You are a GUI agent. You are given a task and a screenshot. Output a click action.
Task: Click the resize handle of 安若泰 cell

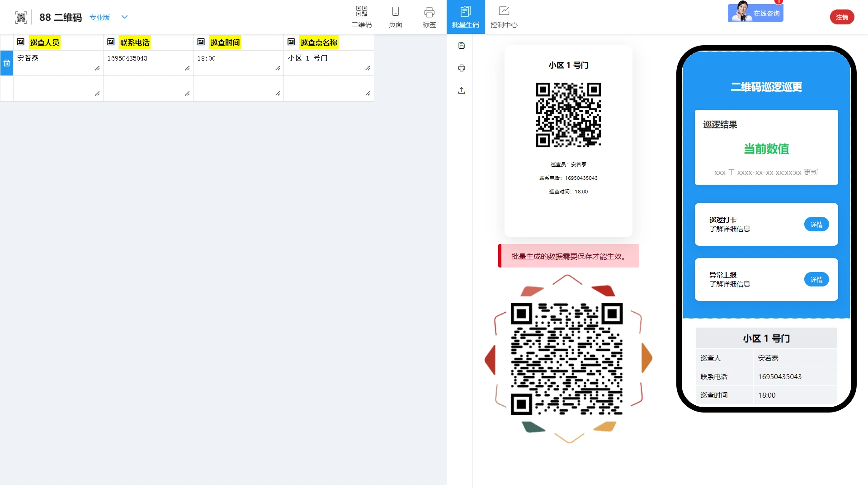tap(97, 68)
